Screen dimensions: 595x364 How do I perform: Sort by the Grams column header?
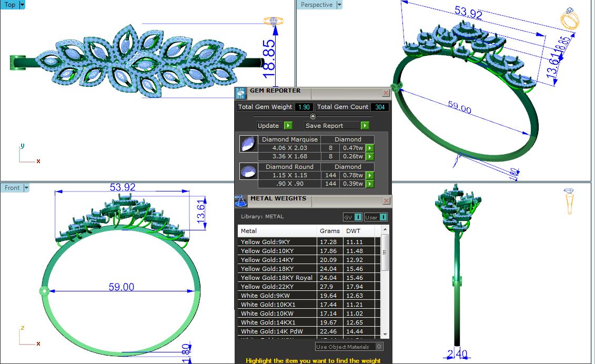click(x=329, y=231)
